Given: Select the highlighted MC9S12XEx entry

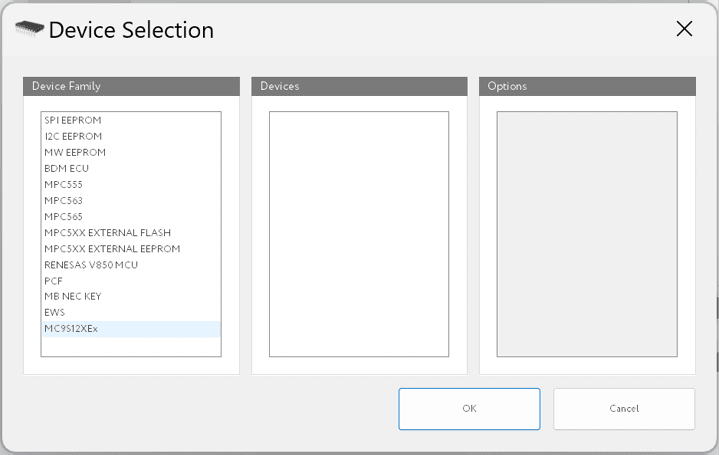Looking at the screenshot, I should [72, 328].
